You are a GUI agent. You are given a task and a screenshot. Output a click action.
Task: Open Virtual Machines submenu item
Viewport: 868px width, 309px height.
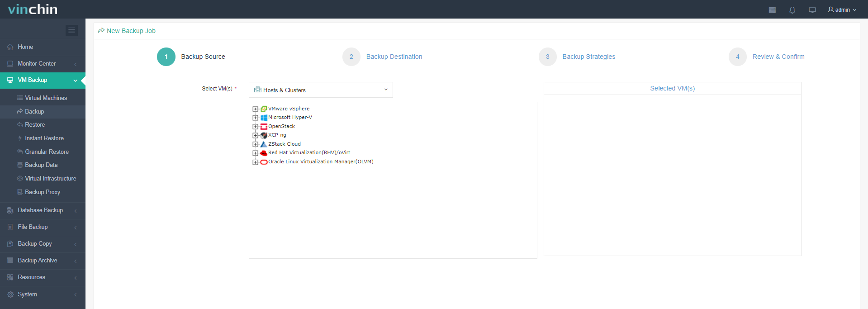(x=43, y=98)
